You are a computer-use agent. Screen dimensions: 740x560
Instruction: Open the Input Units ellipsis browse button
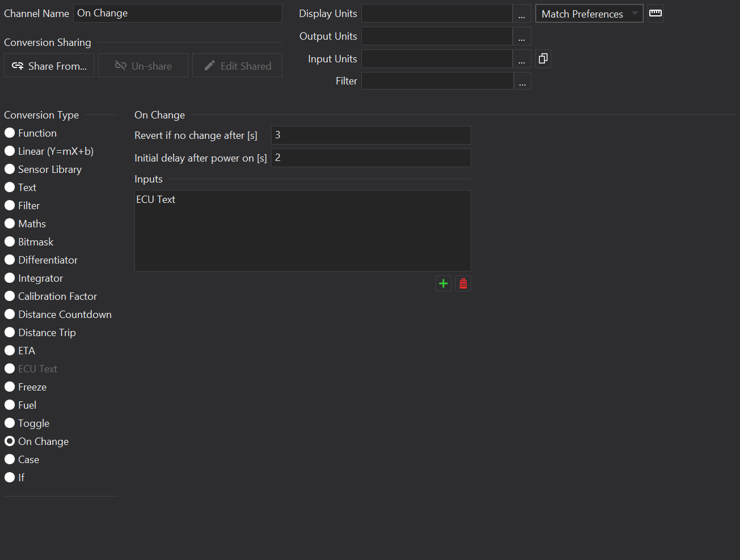click(522, 59)
